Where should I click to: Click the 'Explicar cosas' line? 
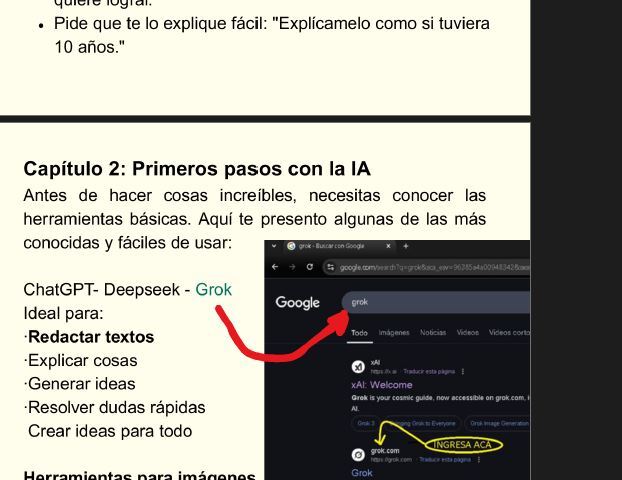(x=83, y=361)
